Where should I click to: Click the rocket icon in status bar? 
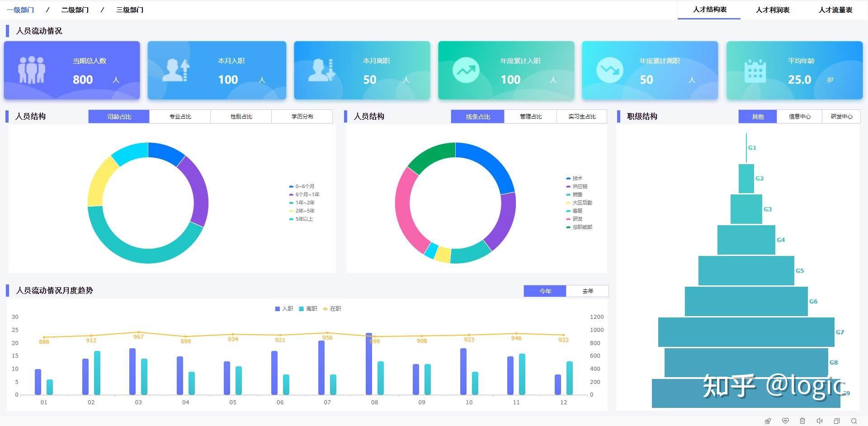click(x=768, y=421)
